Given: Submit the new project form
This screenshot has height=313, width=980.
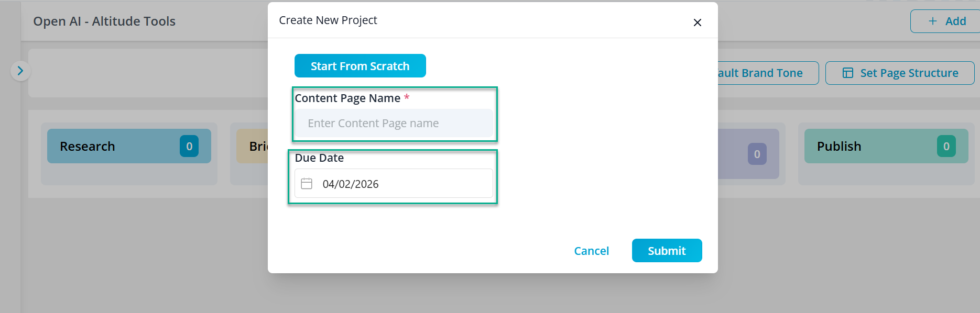Looking at the screenshot, I should coord(667,251).
